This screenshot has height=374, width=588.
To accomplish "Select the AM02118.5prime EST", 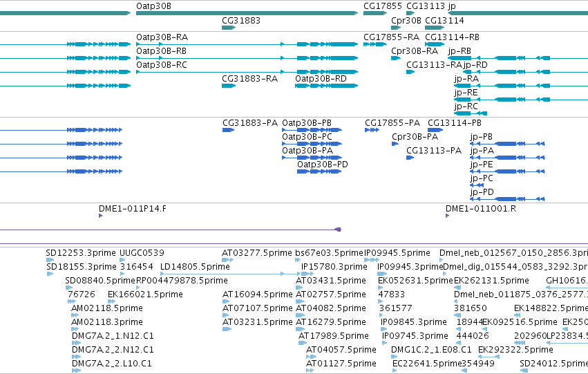I will point(75,315).
